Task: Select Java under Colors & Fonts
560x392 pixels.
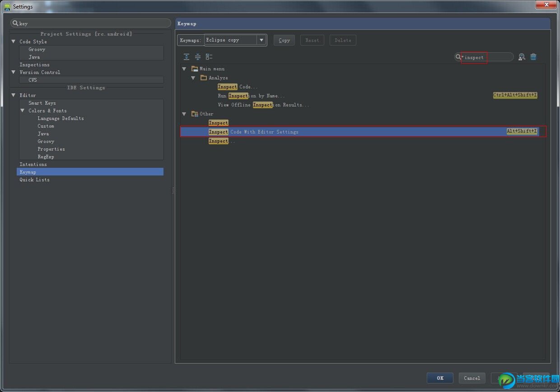Action: [x=43, y=134]
